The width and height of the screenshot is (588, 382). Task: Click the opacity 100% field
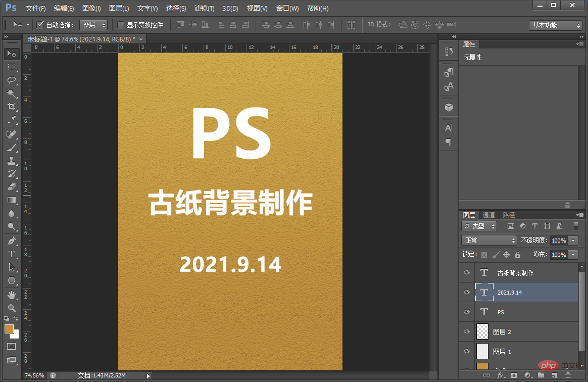[559, 241]
